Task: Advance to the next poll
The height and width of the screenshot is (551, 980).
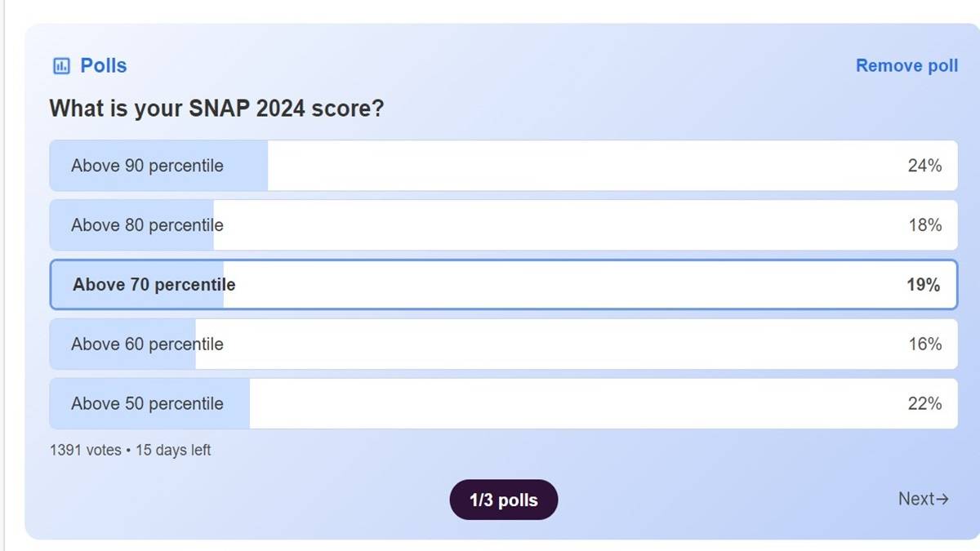Action: point(924,499)
